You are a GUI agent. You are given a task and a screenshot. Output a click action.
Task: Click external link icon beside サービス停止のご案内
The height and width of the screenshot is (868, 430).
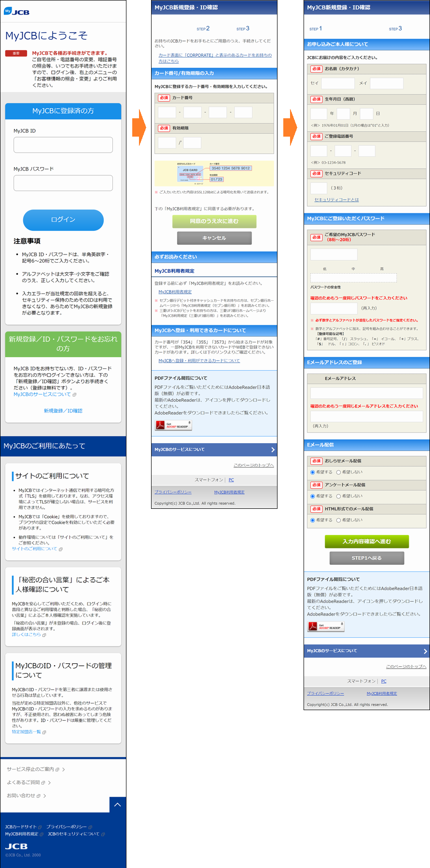click(57, 770)
